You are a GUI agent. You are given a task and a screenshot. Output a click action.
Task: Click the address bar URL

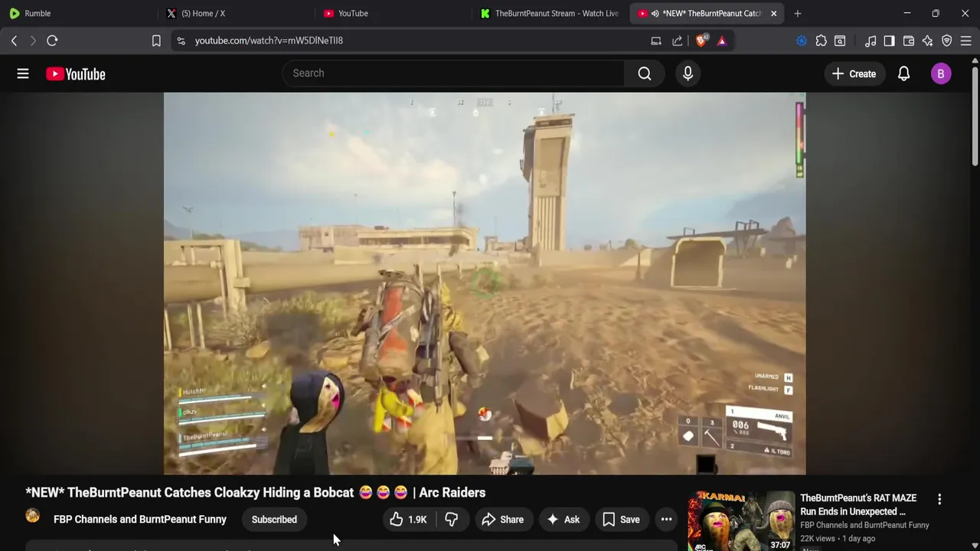[x=269, y=41]
